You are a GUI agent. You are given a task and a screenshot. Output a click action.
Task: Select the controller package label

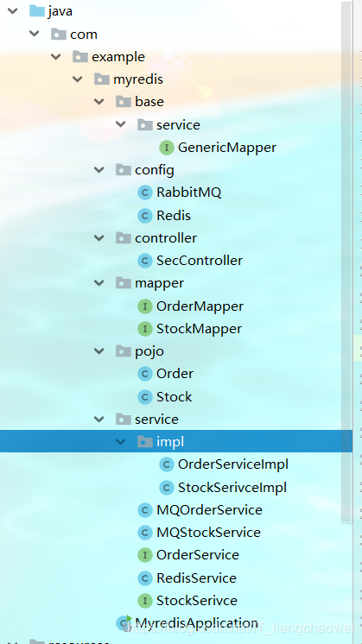pos(166,238)
